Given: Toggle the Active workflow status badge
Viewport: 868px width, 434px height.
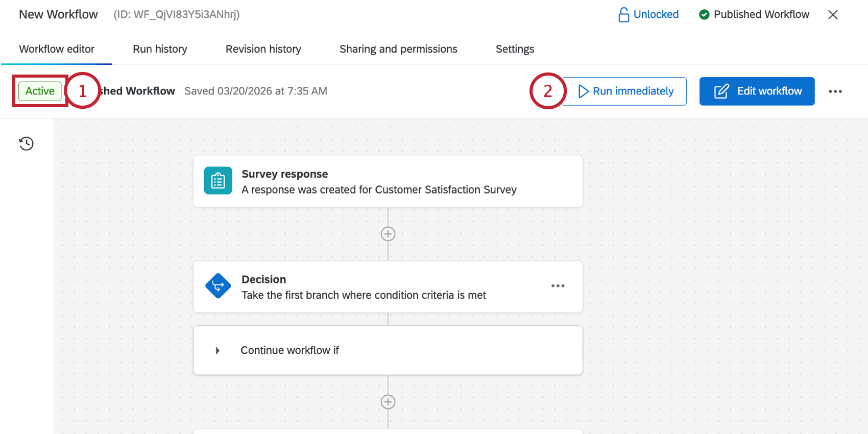Looking at the screenshot, I should coord(40,91).
